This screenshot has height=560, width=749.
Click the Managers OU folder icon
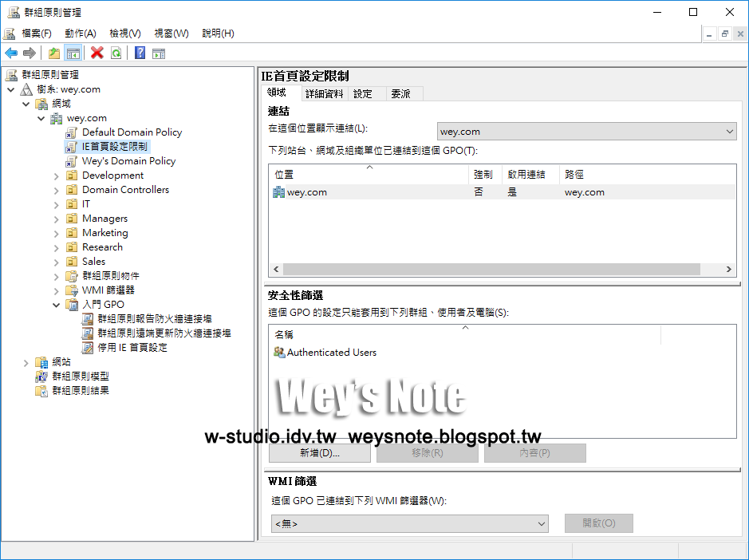(72, 219)
